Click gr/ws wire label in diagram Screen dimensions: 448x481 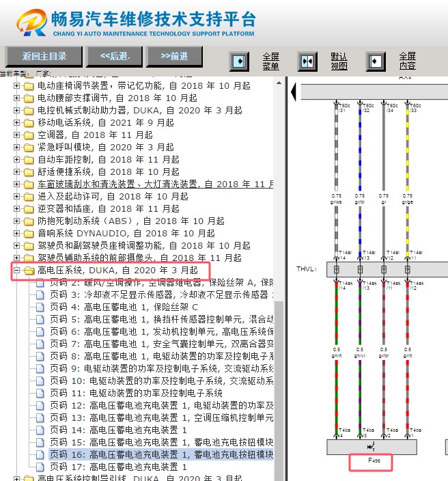point(337,202)
